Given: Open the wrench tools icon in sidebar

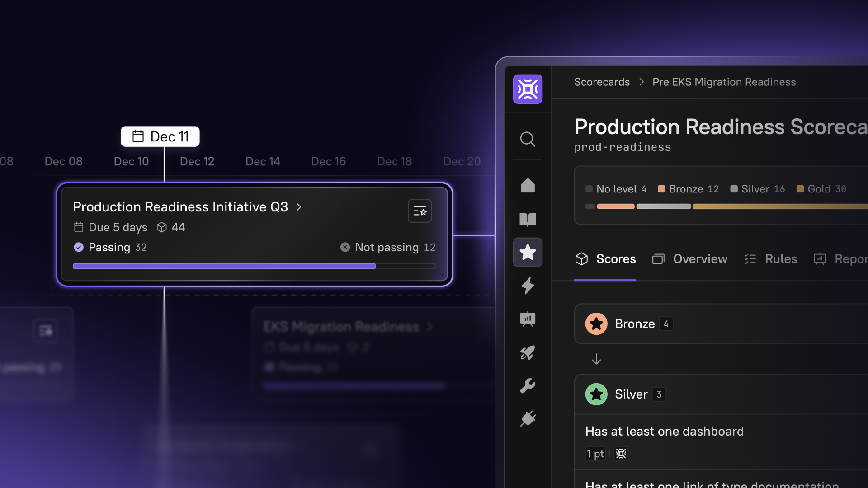Looking at the screenshot, I should (528, 385).
